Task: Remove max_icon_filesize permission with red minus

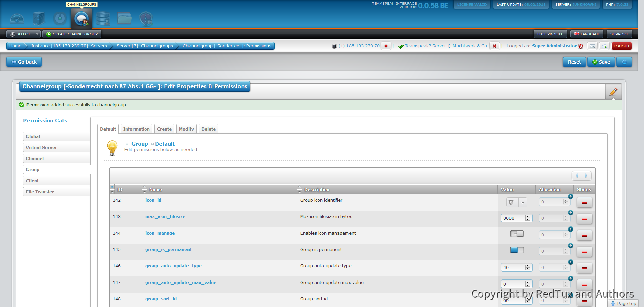Action: click(584, 219)
